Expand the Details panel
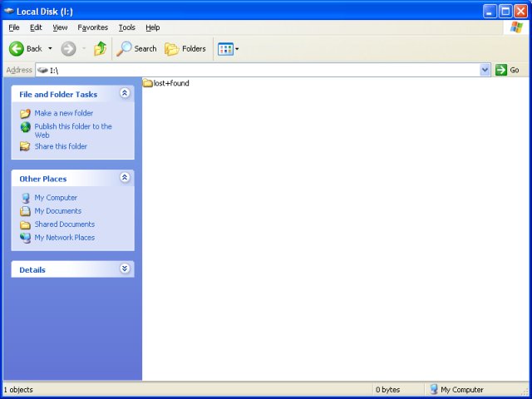This screenshot has width=532, height=399. pyautogui.click(x=125, y=268)
